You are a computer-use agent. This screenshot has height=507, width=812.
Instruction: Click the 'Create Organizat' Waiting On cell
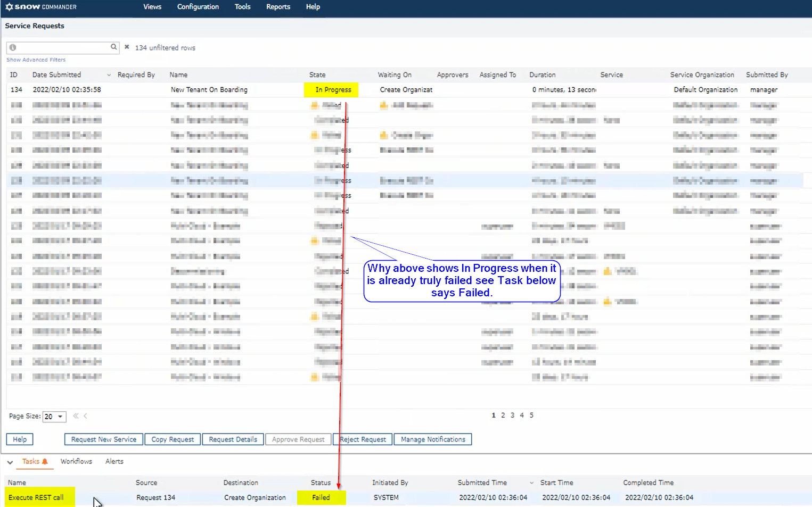(x=406, y=90)
